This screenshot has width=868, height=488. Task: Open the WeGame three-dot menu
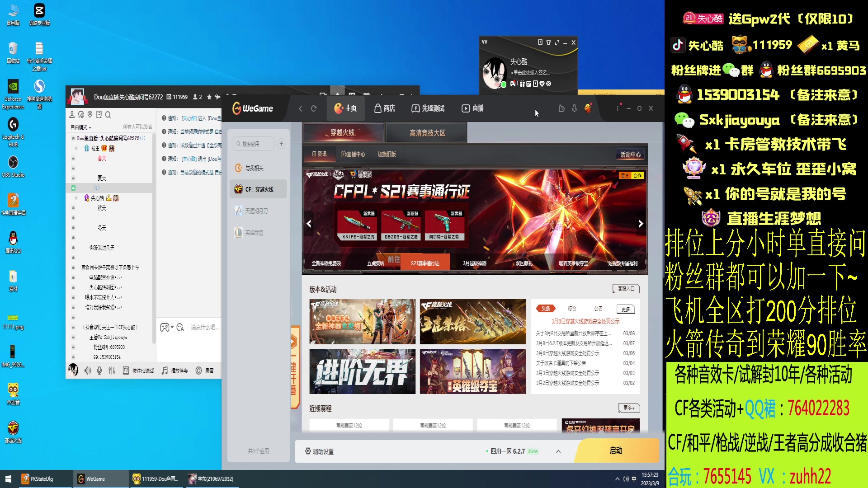(618, 108)
